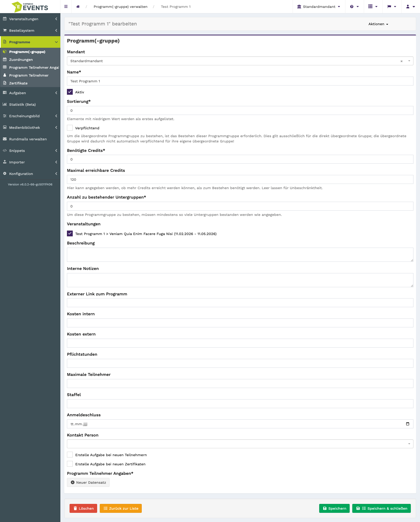Image resolution: width=420 pixels, height=522 pixels.
Task: Click Speichern & schließen button
Action: tap(381, 508)
